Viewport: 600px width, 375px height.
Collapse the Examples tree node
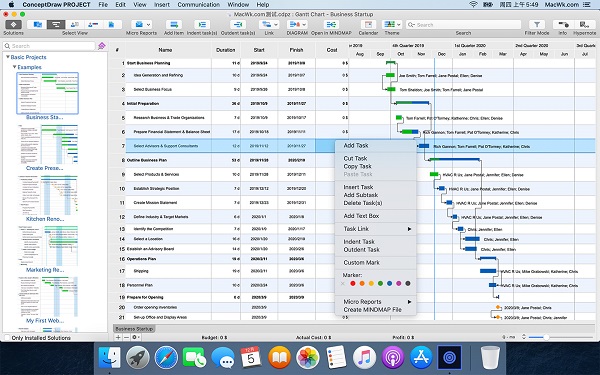pos(15,67)
